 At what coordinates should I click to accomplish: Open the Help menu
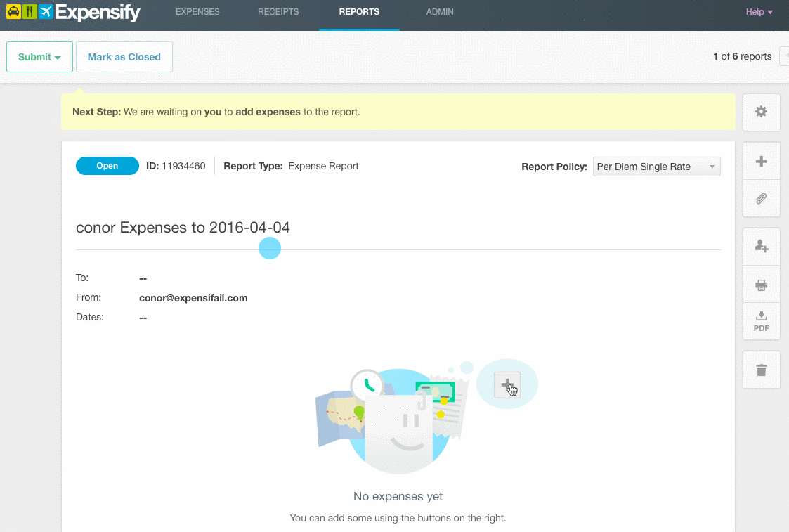click(759, 12)
